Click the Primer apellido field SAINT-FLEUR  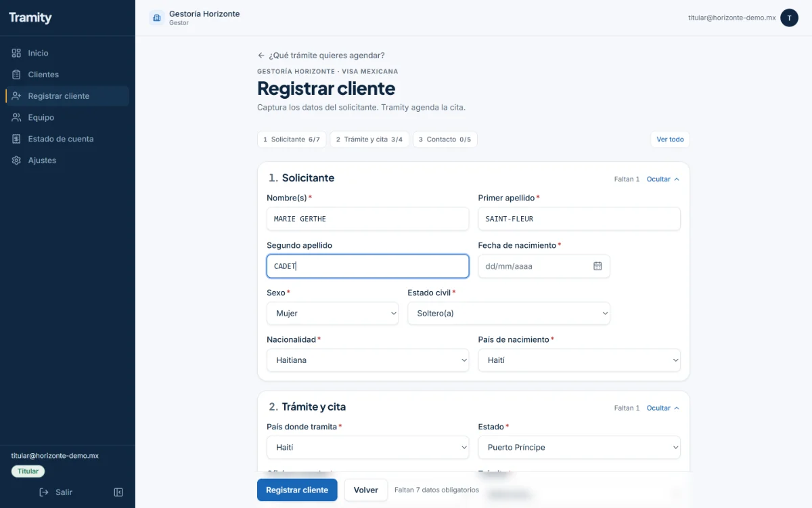click(579, 219)
